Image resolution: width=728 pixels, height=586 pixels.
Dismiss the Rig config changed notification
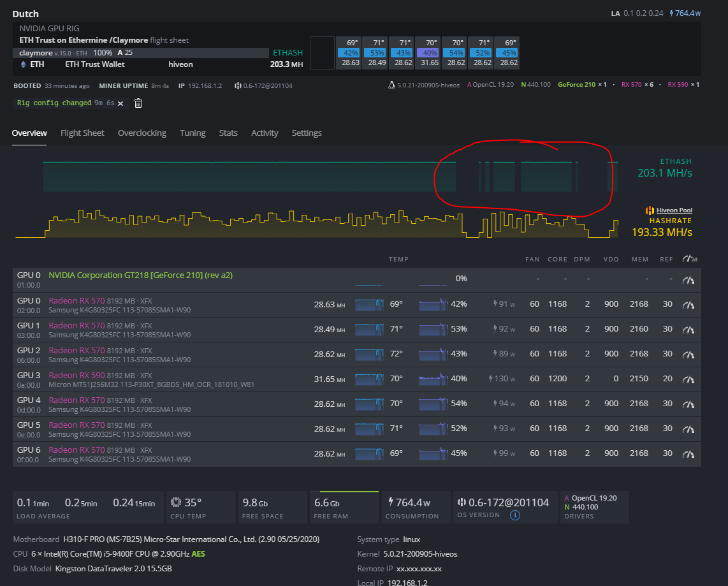120,103
